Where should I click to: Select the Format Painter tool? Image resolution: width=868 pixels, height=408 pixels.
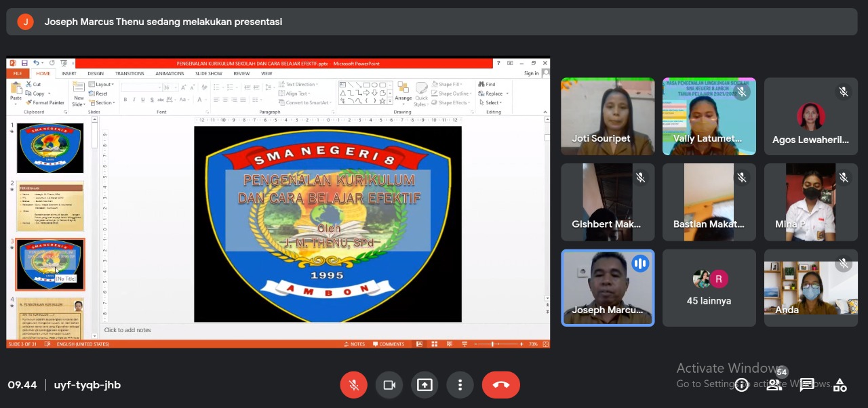45,102
